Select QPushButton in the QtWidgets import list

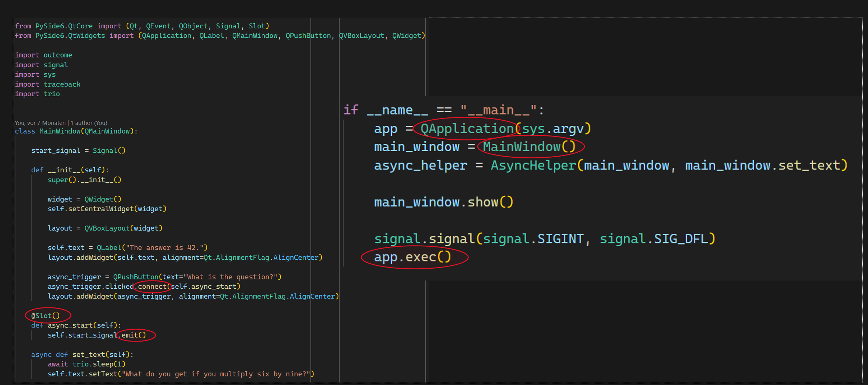308,36
